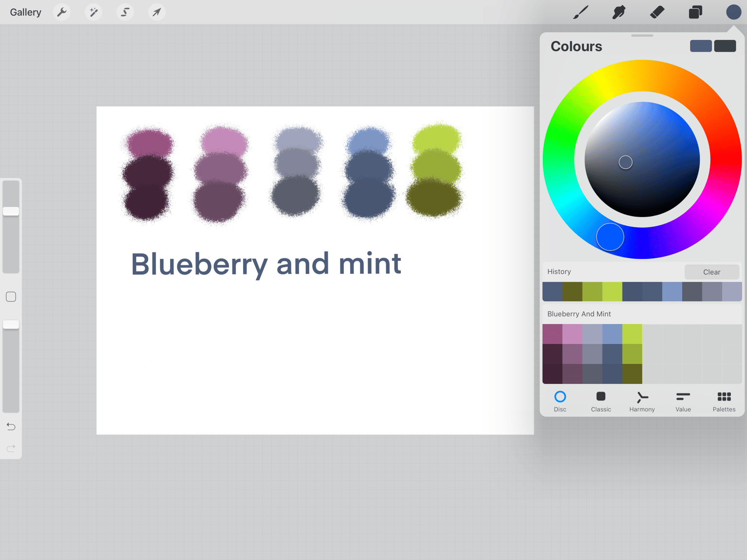
Task: Select the Smudge tool
Action: 619,12
